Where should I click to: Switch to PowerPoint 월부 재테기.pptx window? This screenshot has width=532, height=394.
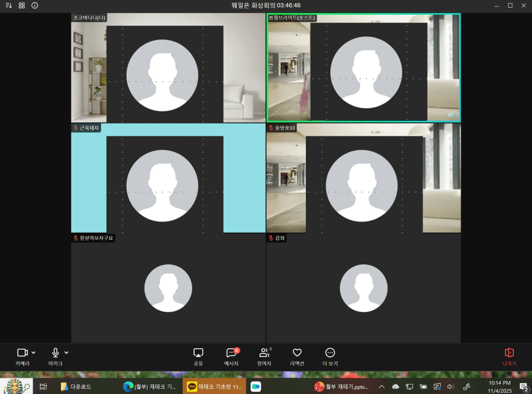tap(342, 386)
